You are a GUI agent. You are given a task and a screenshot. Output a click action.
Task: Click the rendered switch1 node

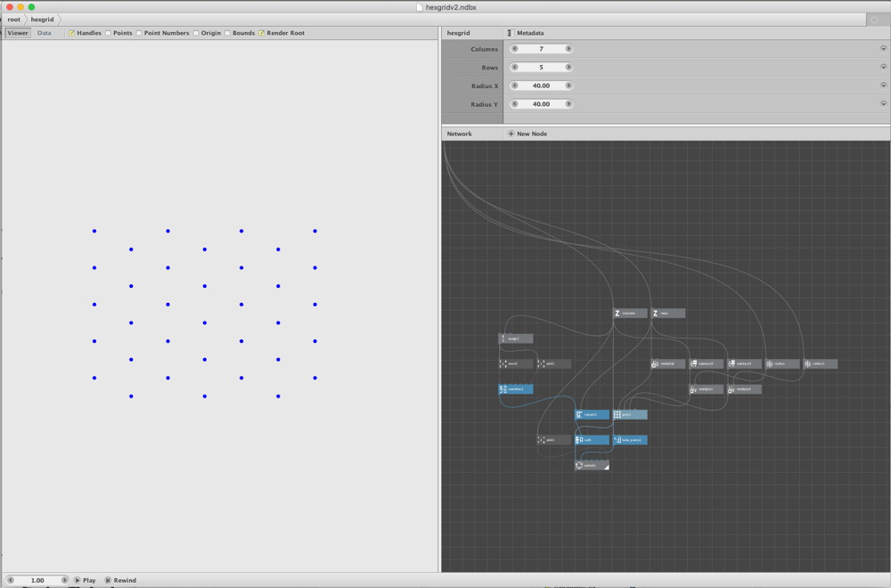click(593, 465)
